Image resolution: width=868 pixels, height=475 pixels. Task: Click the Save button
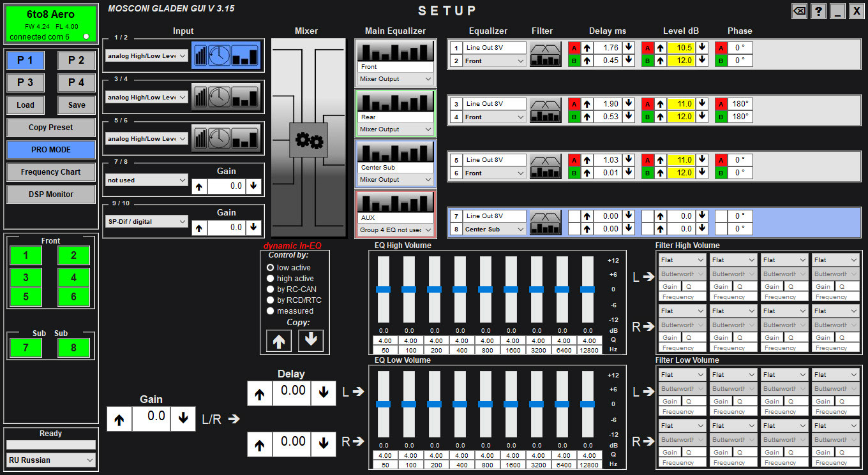[77, 105]
